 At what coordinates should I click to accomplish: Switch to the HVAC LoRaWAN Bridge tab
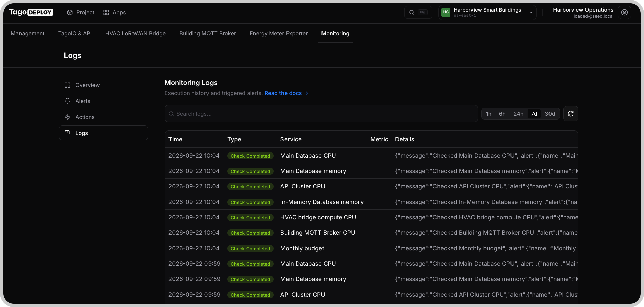click(x=136, y=33)
